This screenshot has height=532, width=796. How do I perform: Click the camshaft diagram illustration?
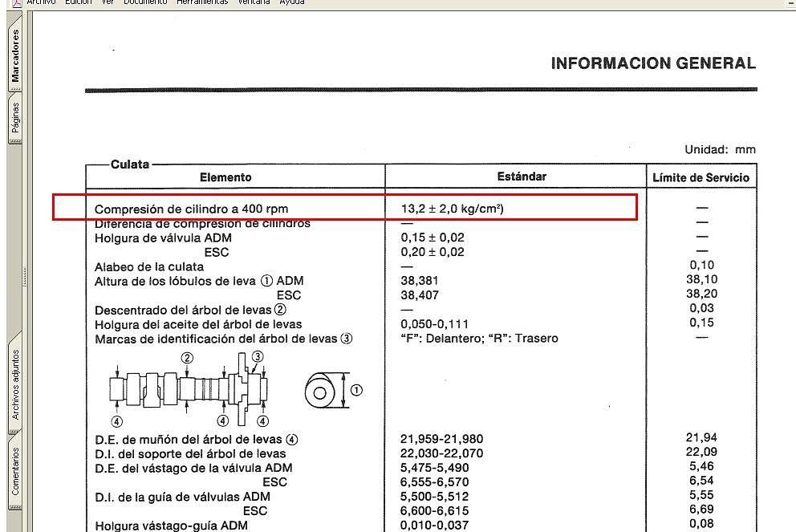click(189, 389)
